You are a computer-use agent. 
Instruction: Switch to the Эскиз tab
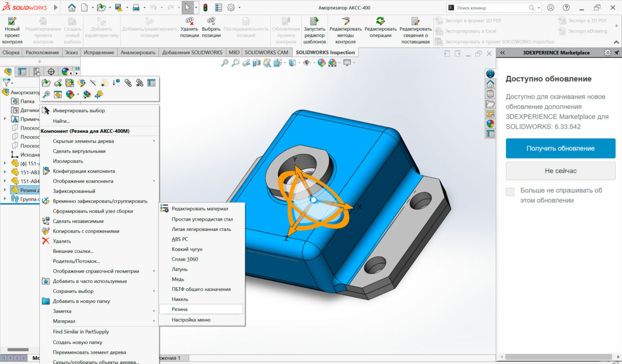click(71, 52)
